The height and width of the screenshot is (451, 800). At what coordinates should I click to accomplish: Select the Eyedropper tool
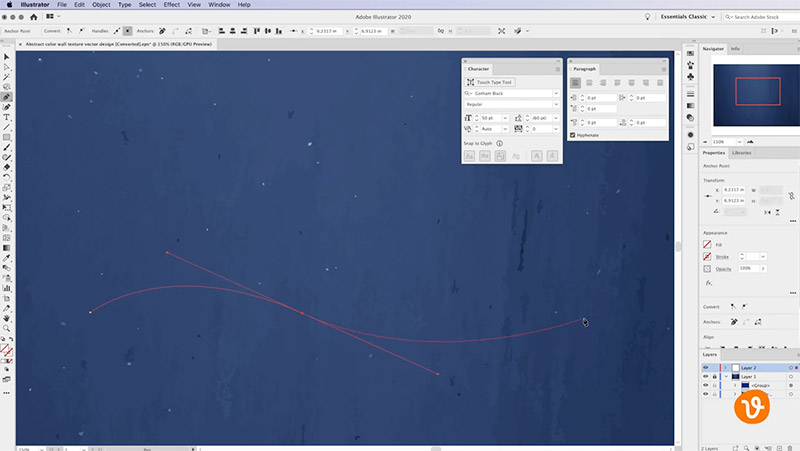point(7,258)
